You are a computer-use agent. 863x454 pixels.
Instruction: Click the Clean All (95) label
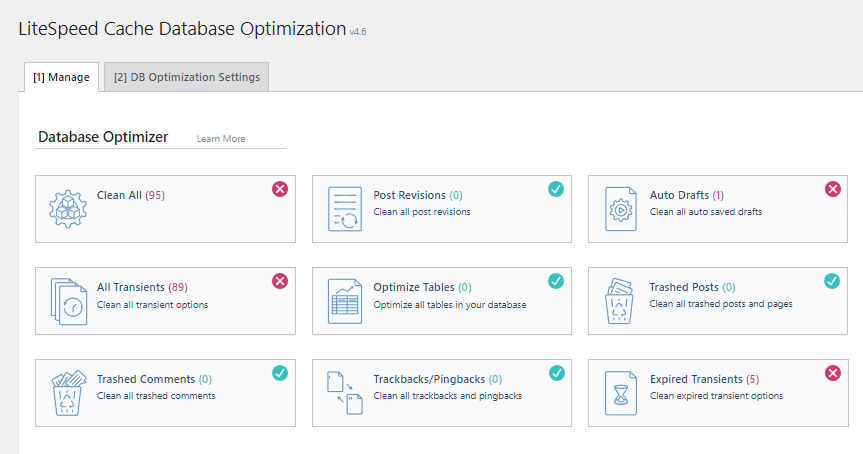coord(131,195)
